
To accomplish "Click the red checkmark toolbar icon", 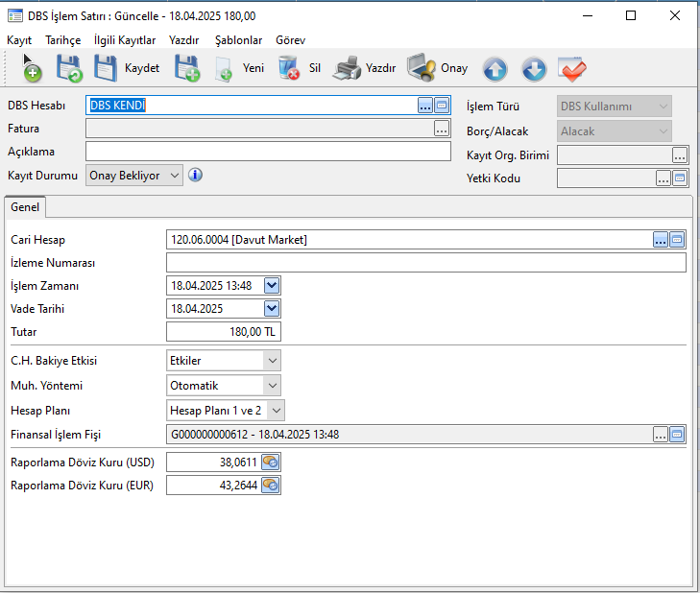I will (572, 69).
